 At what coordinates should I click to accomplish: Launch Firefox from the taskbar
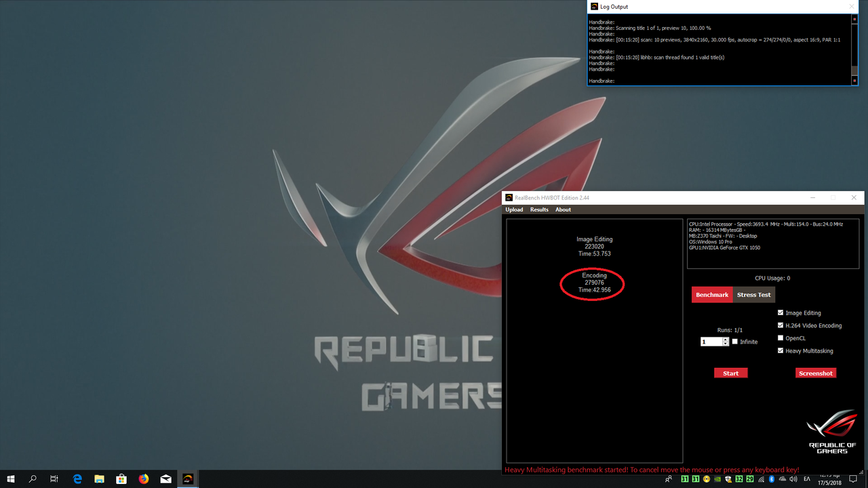[x=143, y=479]
